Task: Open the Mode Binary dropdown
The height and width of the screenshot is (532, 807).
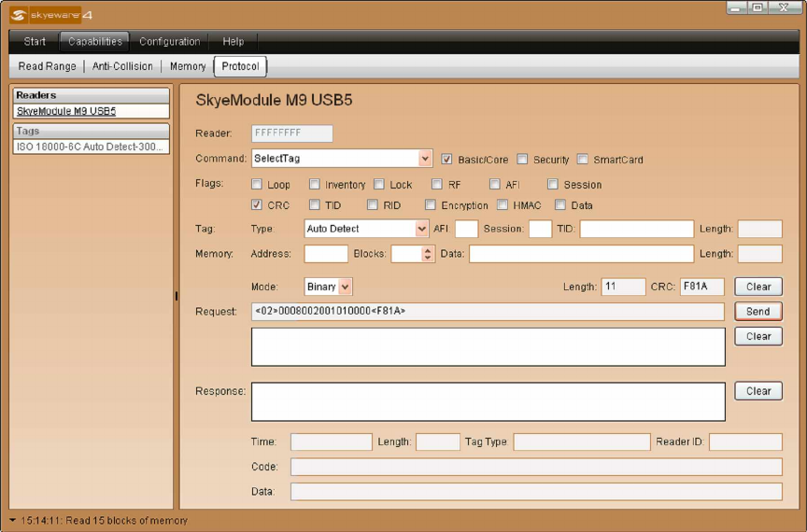Action: click(346, 287)
